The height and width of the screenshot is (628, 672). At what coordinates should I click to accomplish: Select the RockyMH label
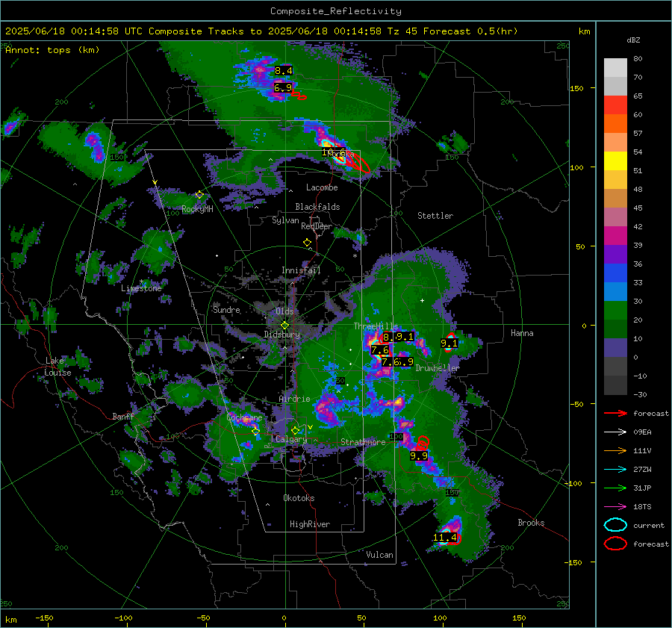[x=197, y=209]
